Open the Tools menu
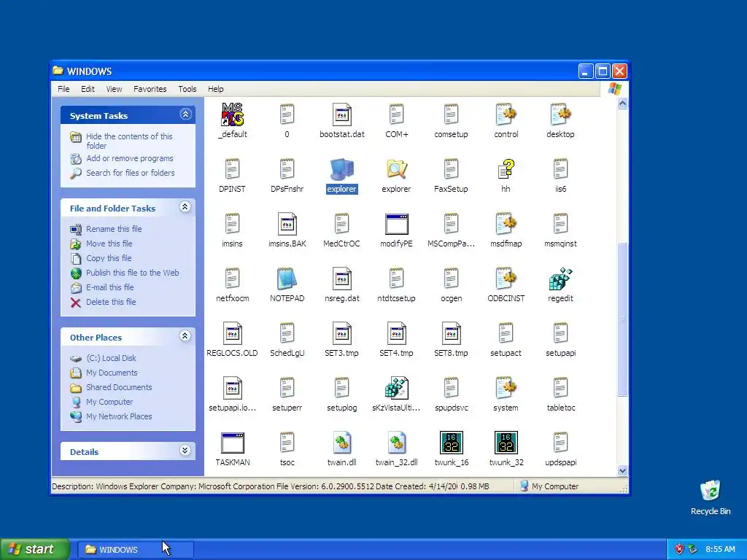This screenshot has height=560, width=747. click(187, 89)
